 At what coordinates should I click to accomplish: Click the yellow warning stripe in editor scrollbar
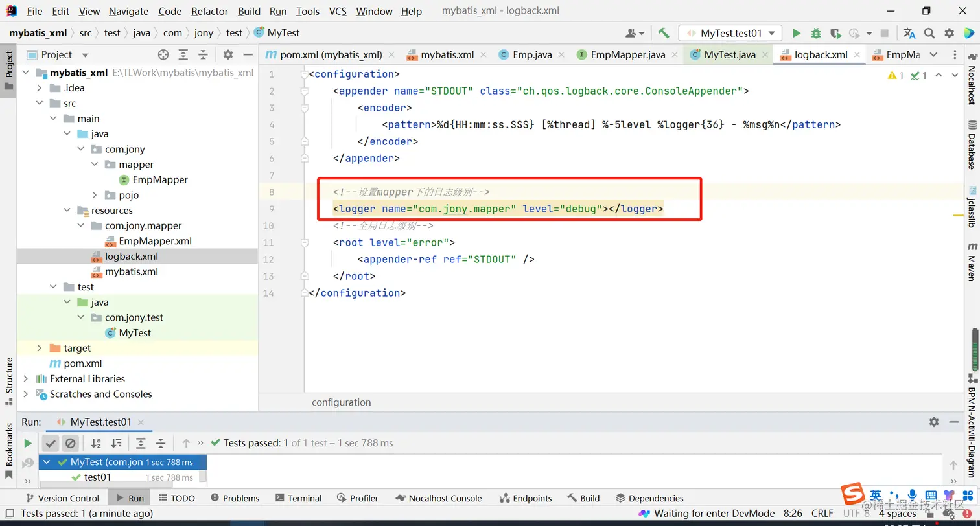click(959, 214)
